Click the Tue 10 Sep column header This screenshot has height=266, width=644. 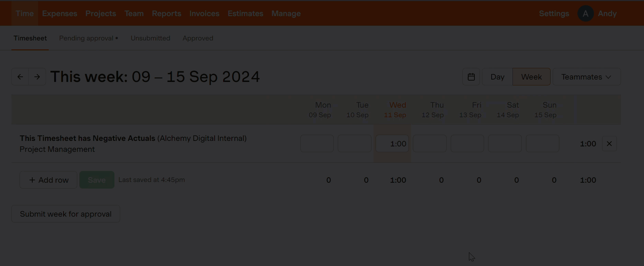coord(358,110)
